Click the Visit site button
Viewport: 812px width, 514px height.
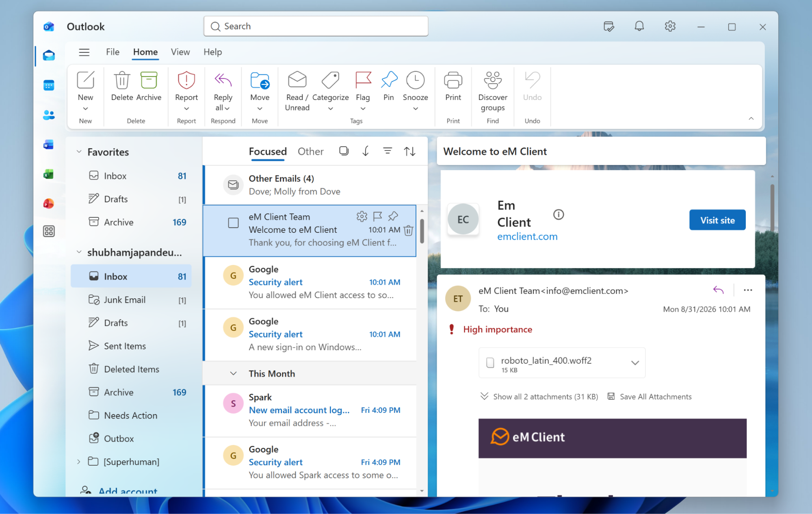[717, 220]
